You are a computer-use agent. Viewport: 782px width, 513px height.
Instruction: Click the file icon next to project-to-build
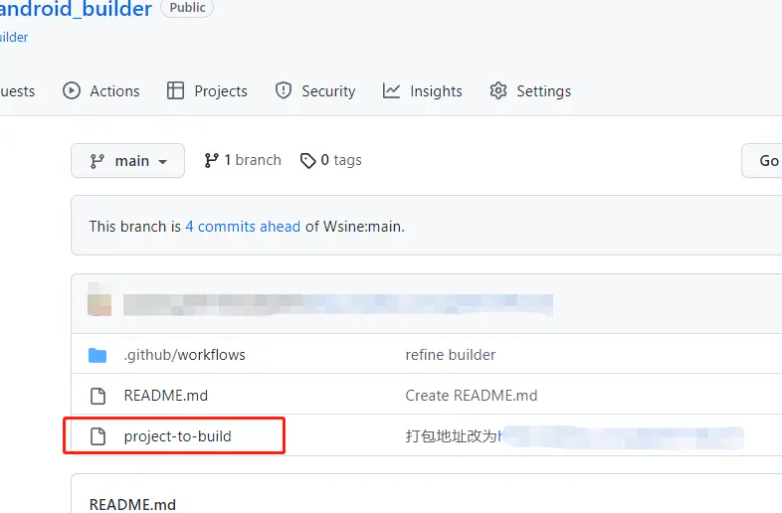[98, 436]
